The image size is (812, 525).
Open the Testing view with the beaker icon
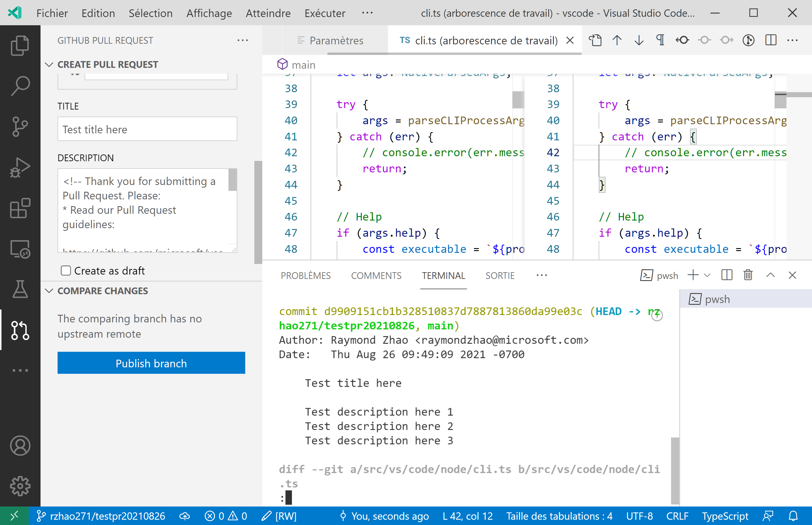[19, 290]
